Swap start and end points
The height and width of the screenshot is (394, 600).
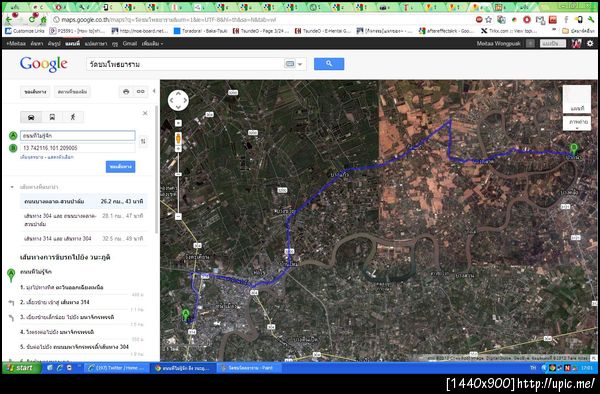tap(143, 141)
